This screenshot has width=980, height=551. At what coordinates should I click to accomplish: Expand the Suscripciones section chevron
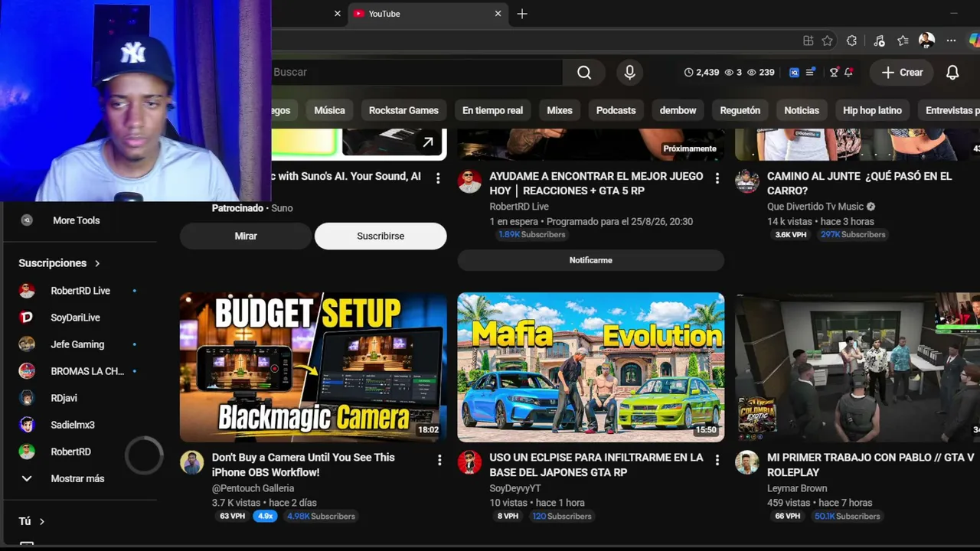(97, 263)
